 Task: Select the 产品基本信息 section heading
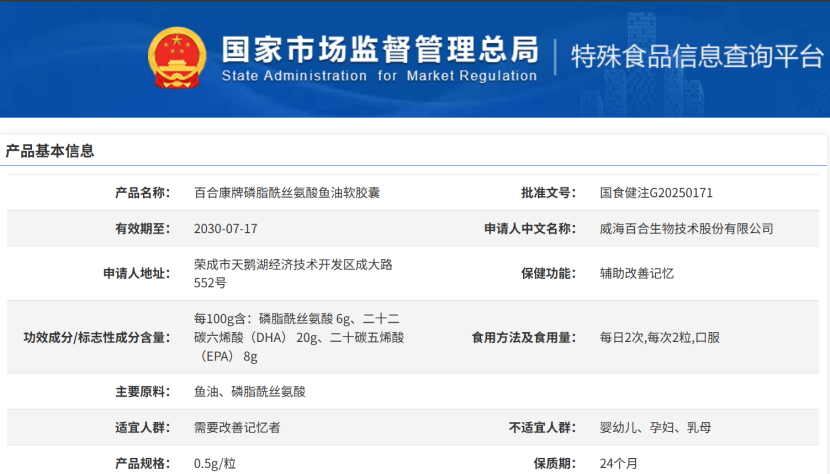(50, 151)
